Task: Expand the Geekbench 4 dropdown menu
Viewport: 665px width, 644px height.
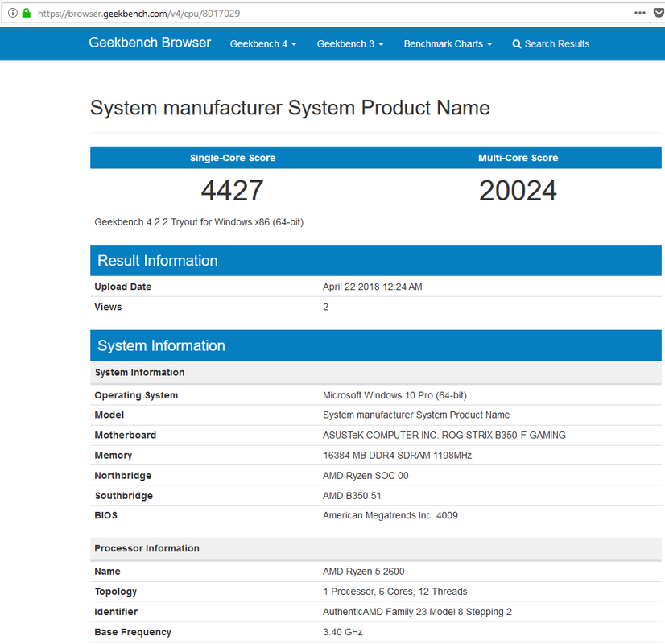Action: 263,44
